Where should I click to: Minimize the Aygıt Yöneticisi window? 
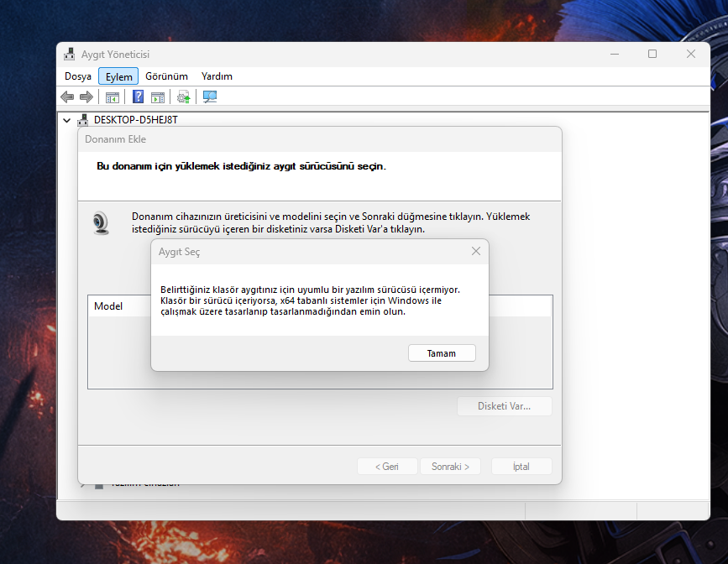coord(615,55)
